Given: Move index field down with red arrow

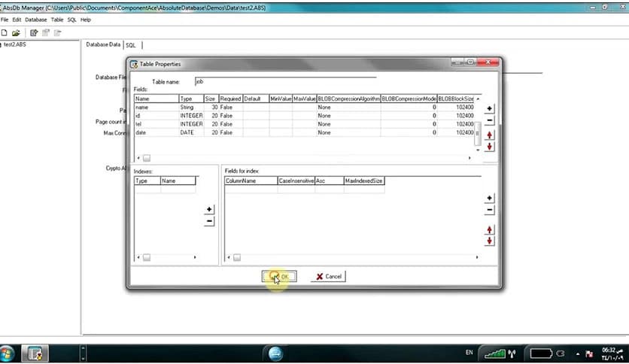Looking at the screenshot, I should (489, 241).
